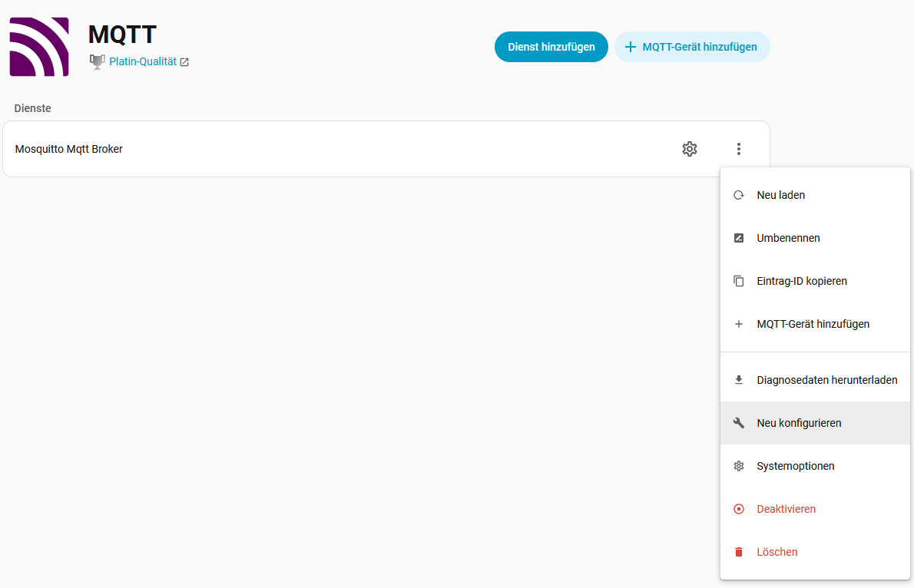Click the Dienst hinzufügen button

click(551, 47)
